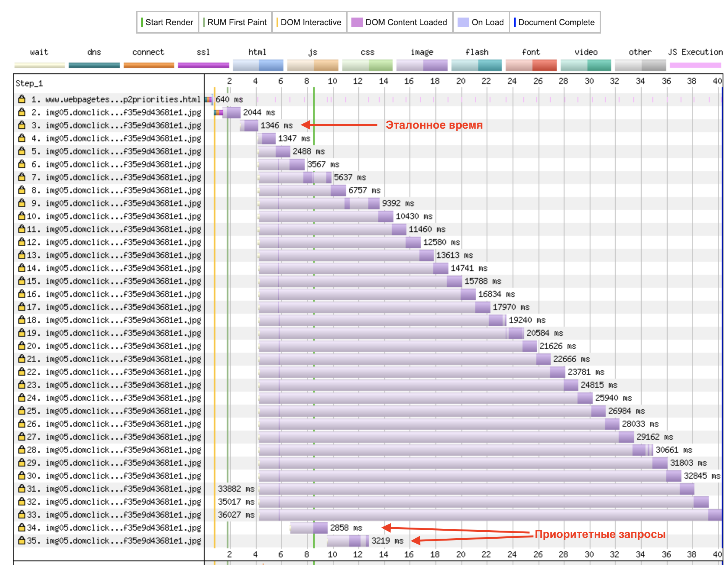728x565 pixels.
Task: Click the DOM Interactive legend entry
Action: [x=309, y=22]
